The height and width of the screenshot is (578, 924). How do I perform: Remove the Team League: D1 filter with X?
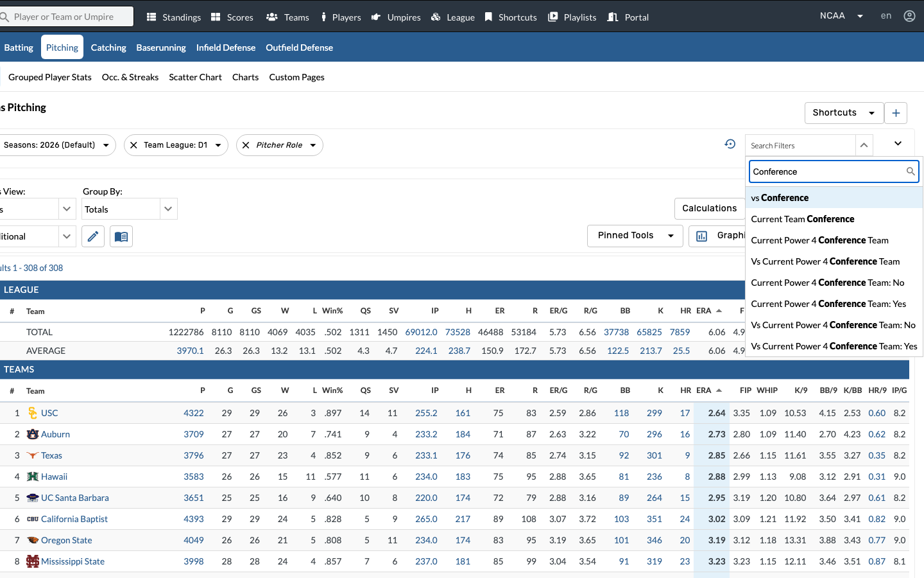point(133,145)
